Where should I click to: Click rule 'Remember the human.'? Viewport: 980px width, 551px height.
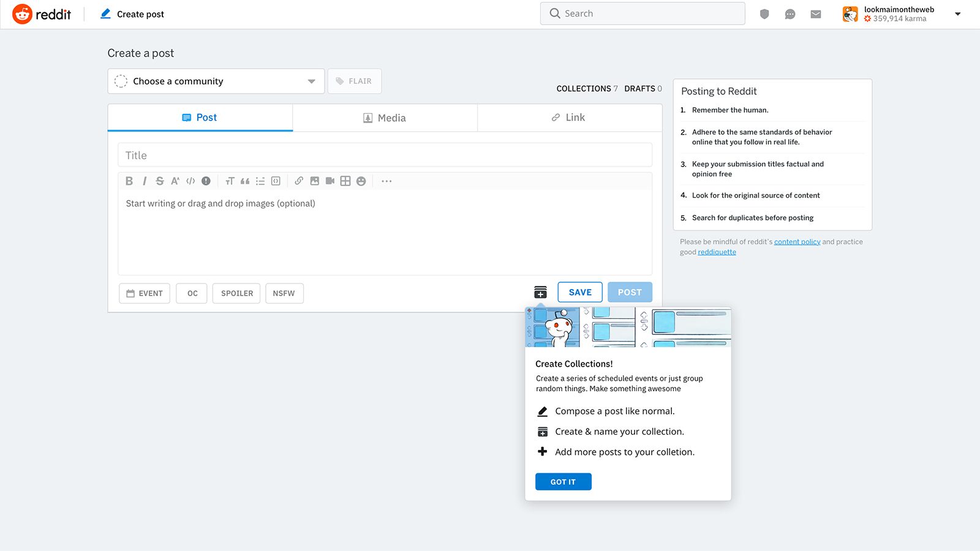click(x=730, y=110)
